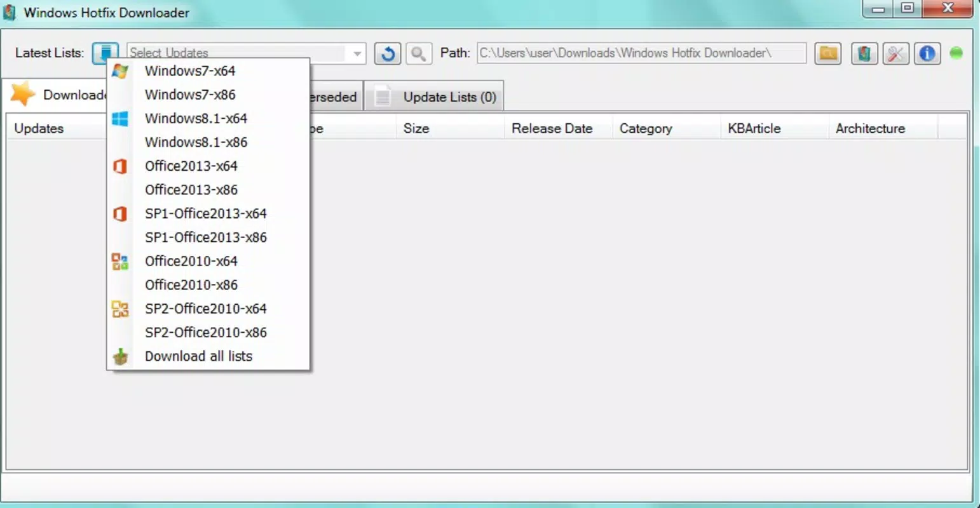Choose Windows7-x86 from the list menu
Viewport: 980px width, 508px height.
click(208, 95)
